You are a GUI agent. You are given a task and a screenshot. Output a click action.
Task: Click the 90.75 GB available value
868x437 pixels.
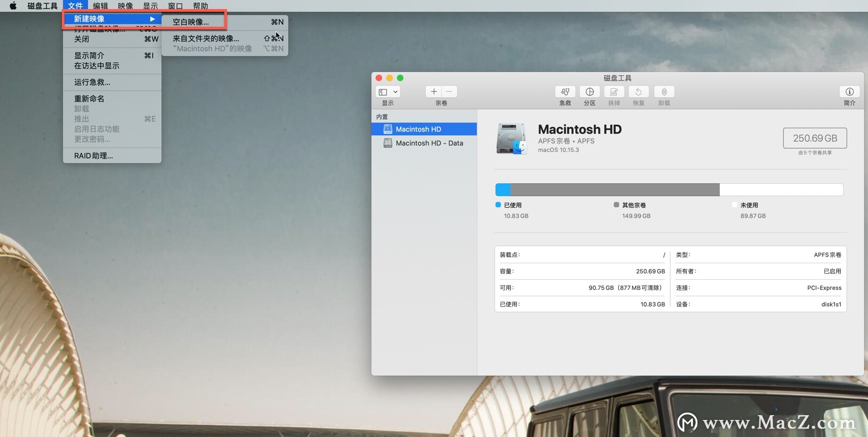(x=626, y=288)
